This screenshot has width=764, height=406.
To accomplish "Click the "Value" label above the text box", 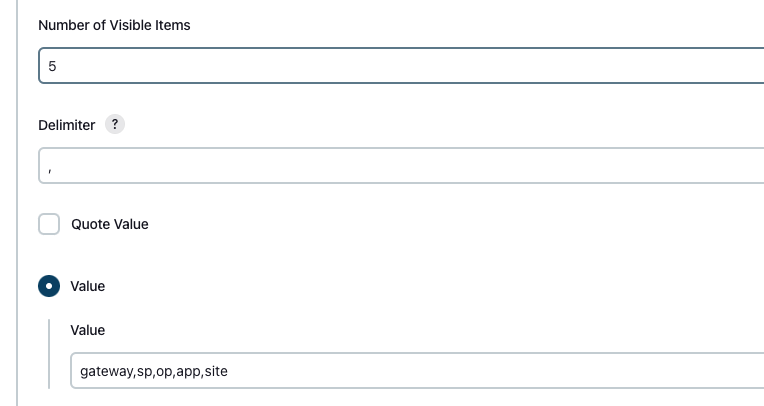I will click(88, 330).
